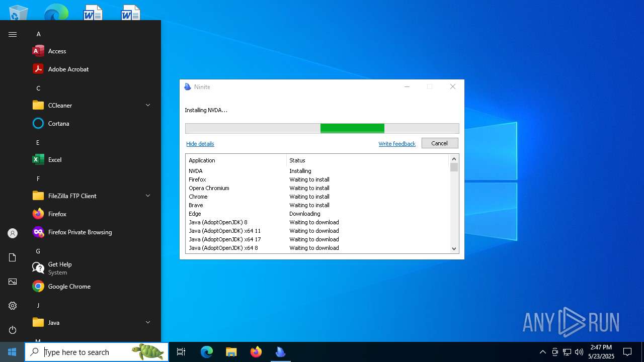
Task: Click the E letter group header
Action: tap(38, 143)
